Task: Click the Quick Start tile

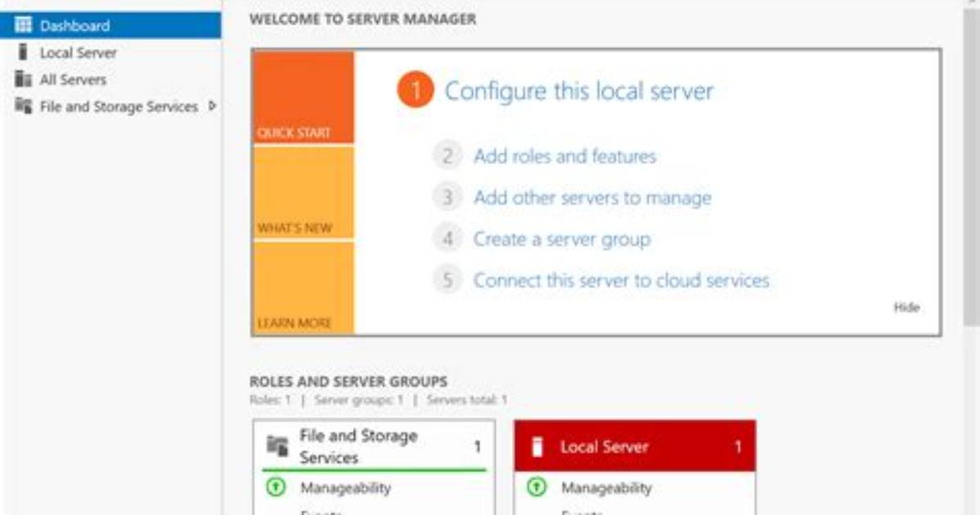Action: click(304, 98)
